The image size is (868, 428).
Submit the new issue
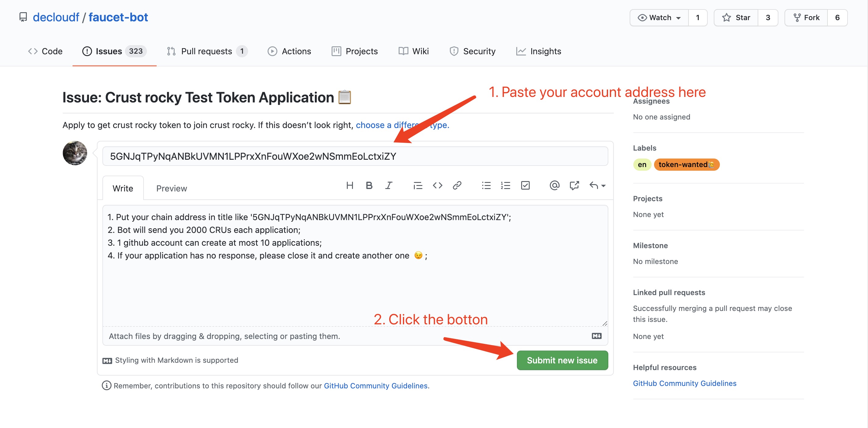point(562,360)
